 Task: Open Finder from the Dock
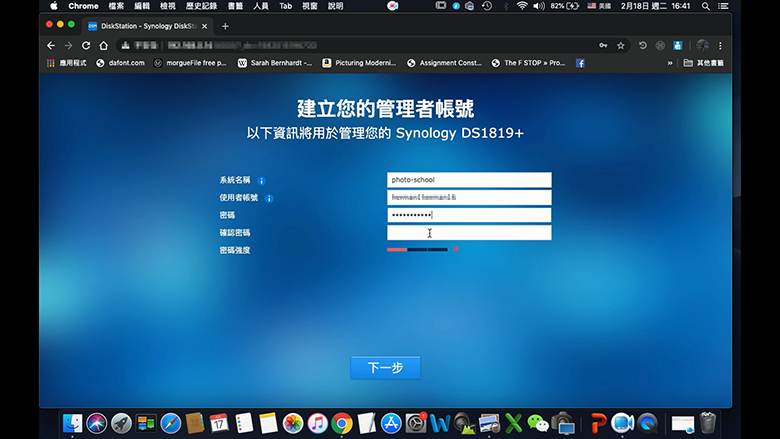click(x=73, y=424)
